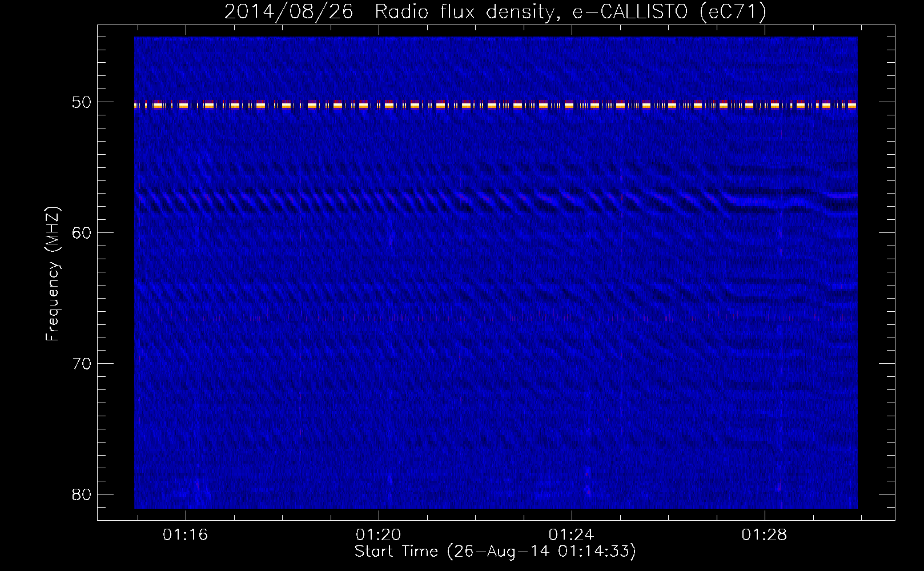
Task: Click the 01:20 time tick label
Action: pyautogui.click(x=378, y=535)
